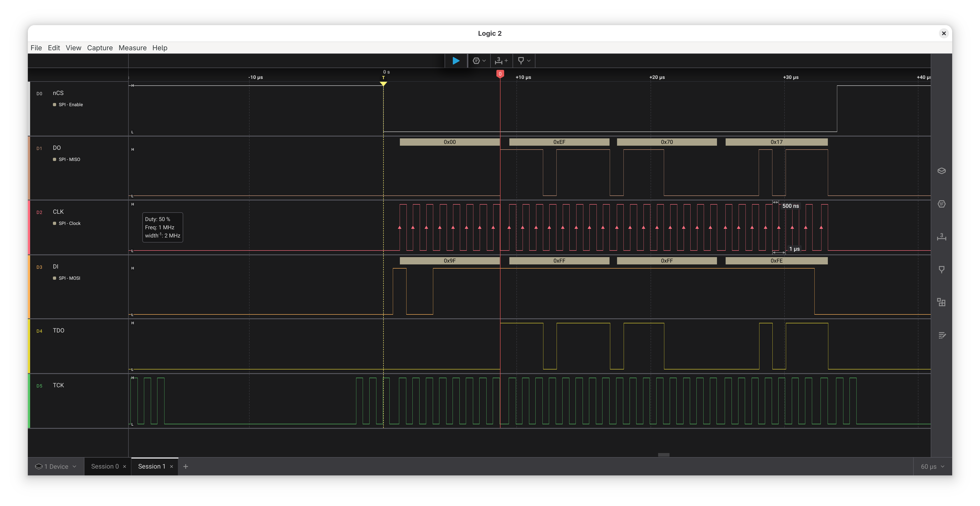Toggle the SPI - Enable indicator on channel nCS

coord(54,104)
